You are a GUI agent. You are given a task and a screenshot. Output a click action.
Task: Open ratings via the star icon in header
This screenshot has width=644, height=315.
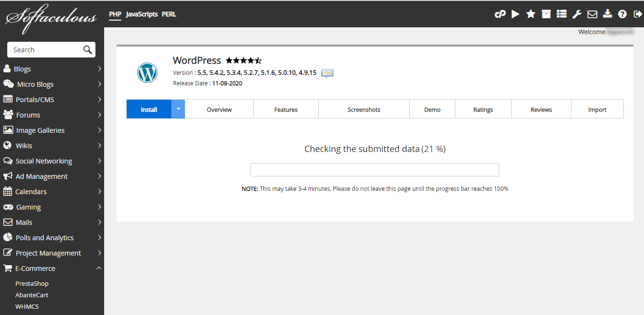531,14
